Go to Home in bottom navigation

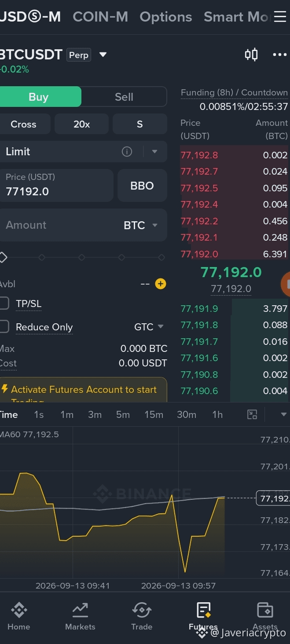tap(19, 616)
